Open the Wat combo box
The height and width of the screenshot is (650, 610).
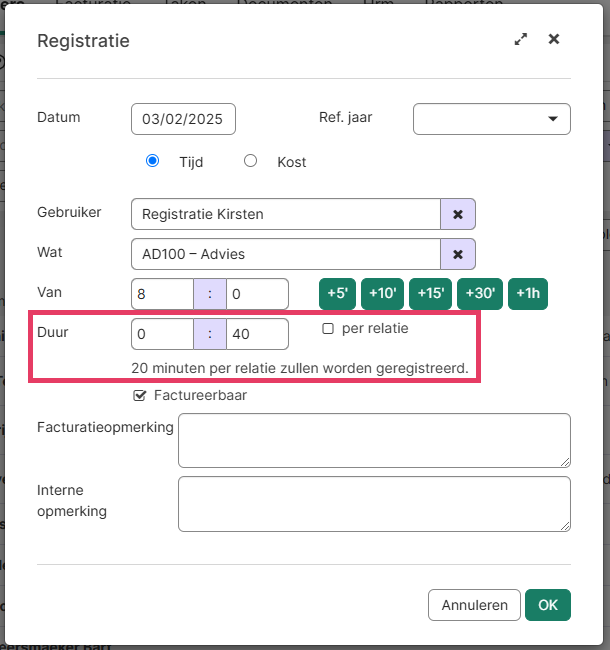point(285,254)
